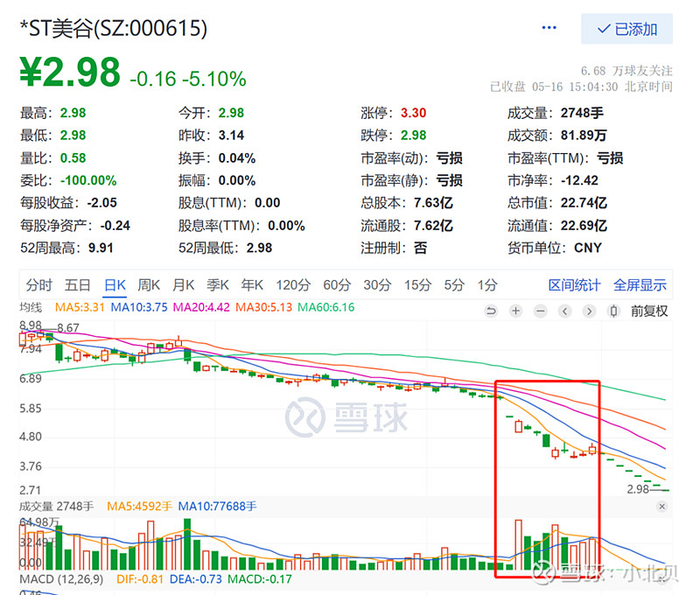Image resolution: width=700 pixels, height=595 pixels.
Task: Click the DEA:-0.73 value label
Action: pyautogui.click(x=196, y=579)
